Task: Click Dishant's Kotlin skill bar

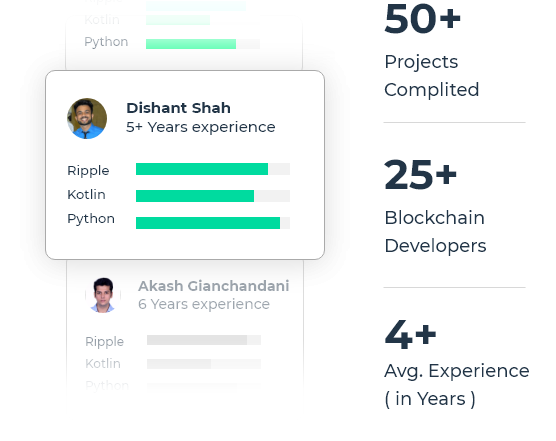Action: tap(213, 196)
